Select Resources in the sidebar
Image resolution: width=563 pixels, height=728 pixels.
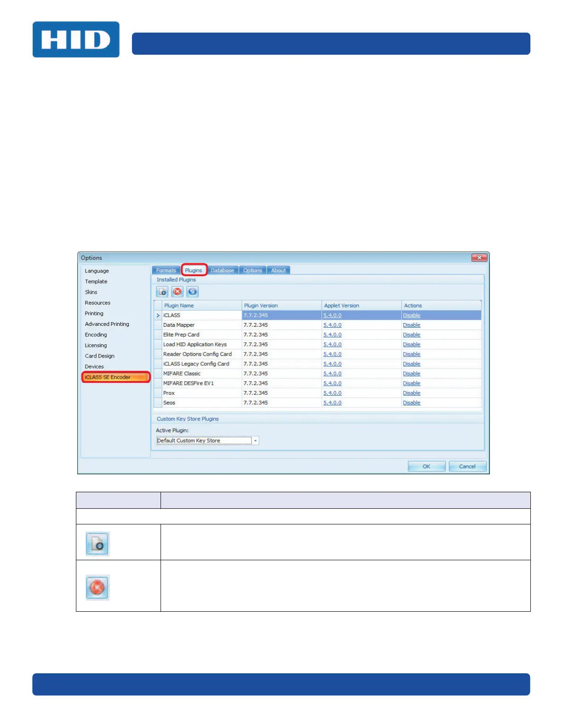point(98,303)
